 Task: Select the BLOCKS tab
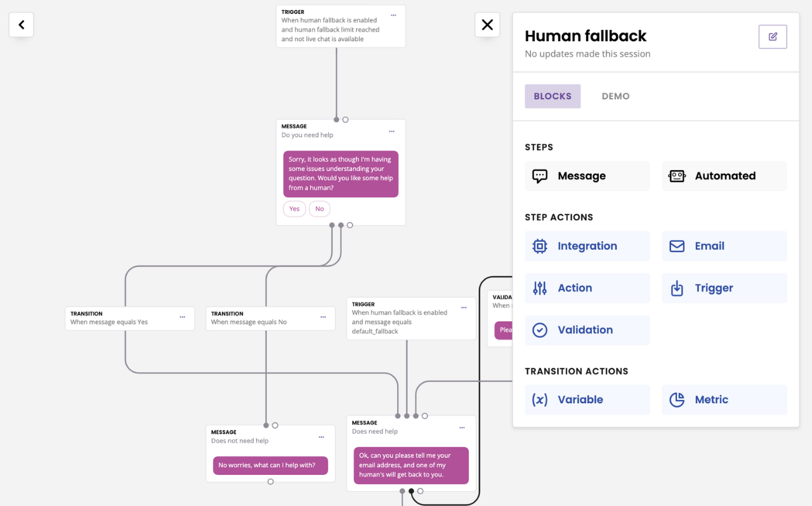click(552, 97)
